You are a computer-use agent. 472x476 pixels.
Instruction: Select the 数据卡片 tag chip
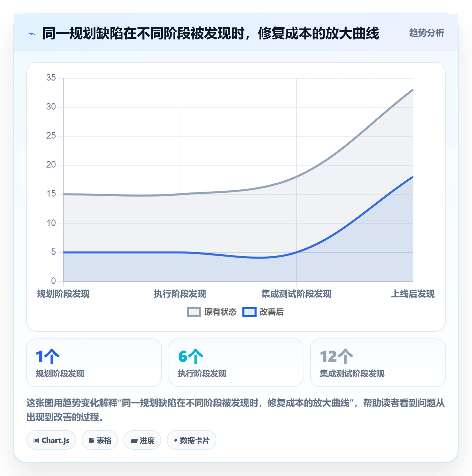(191, 440)
